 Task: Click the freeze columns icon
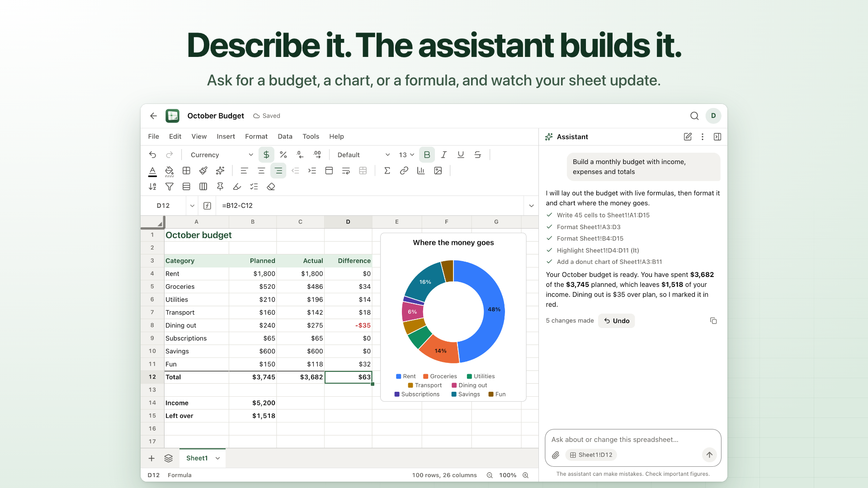click(203, 187)
